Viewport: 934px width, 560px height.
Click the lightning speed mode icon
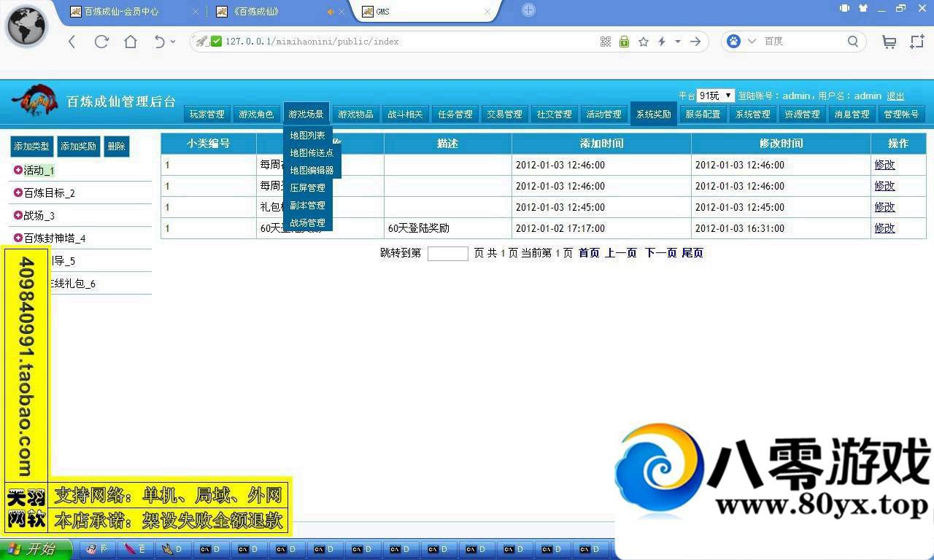[662, 42]
